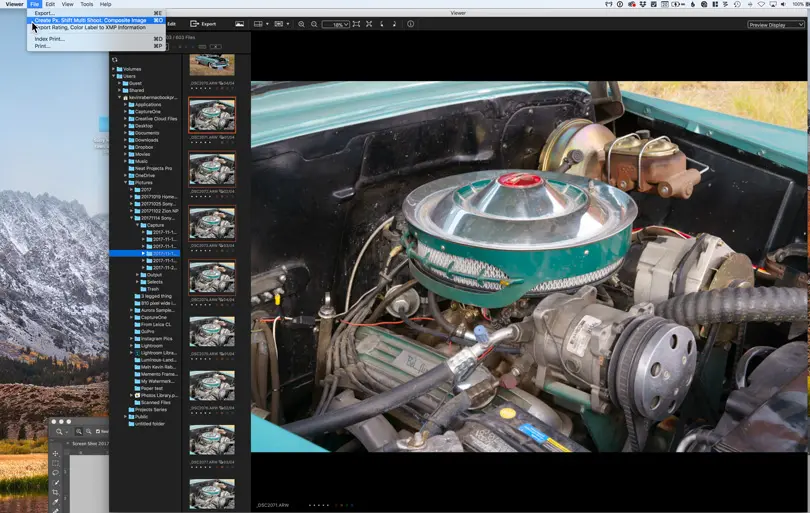The height and width of the screenshot is (513, 810).
Task: Click the refresh icon above folder tree
Action: coord(115,59)
